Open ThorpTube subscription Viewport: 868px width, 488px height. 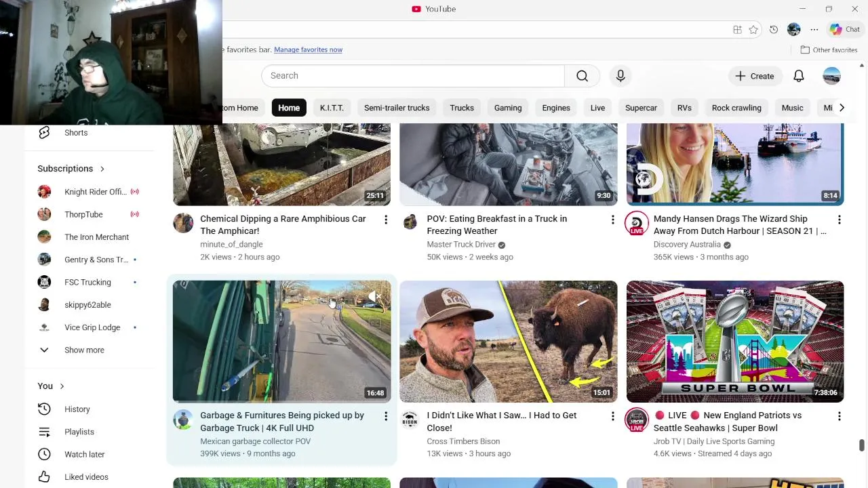[x=90, y=214]
